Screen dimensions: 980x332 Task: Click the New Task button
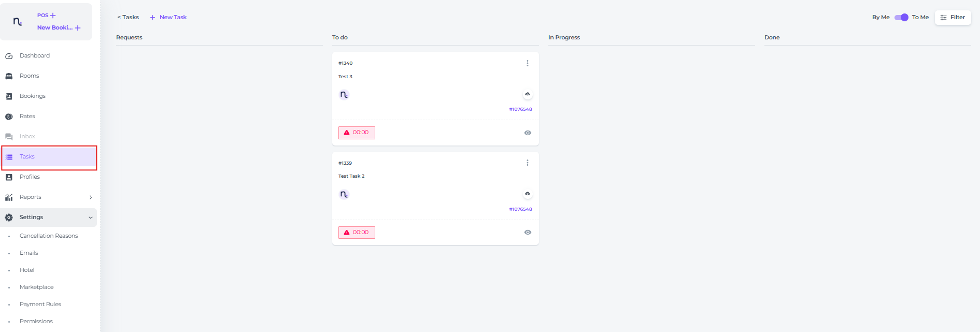pos(168,18)
